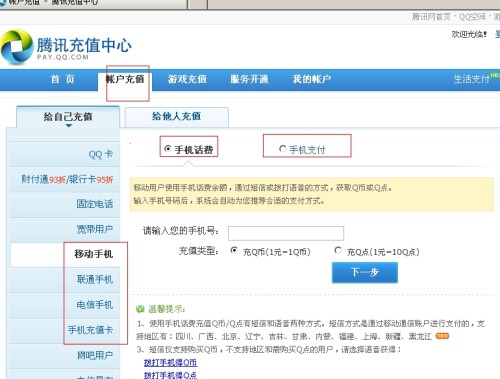Switch to 给他人充值 tab
This screenshot has width=500, height=379.
[176, 116]
